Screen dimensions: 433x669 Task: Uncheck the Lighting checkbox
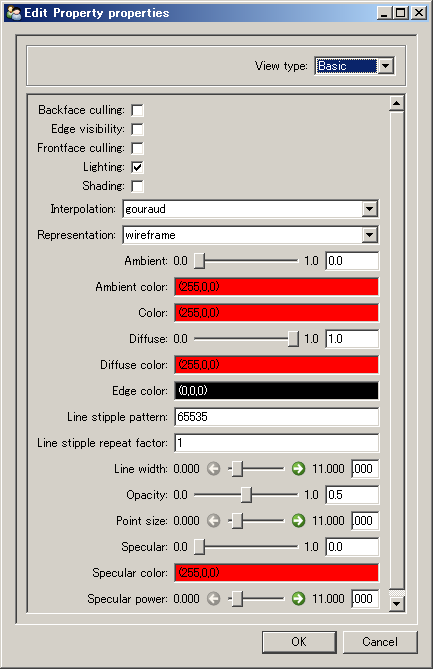[137, 167]
